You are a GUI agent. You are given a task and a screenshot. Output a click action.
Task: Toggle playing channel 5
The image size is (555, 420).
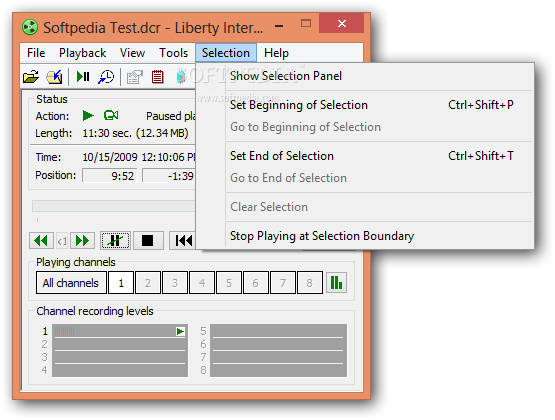[229, 283]
